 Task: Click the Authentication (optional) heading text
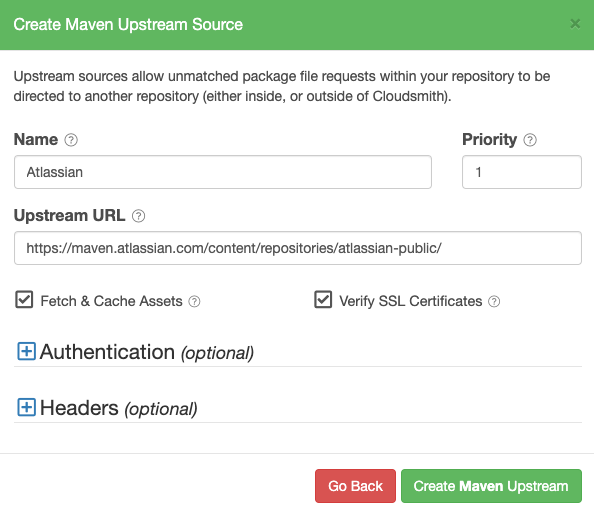(147, 352)
